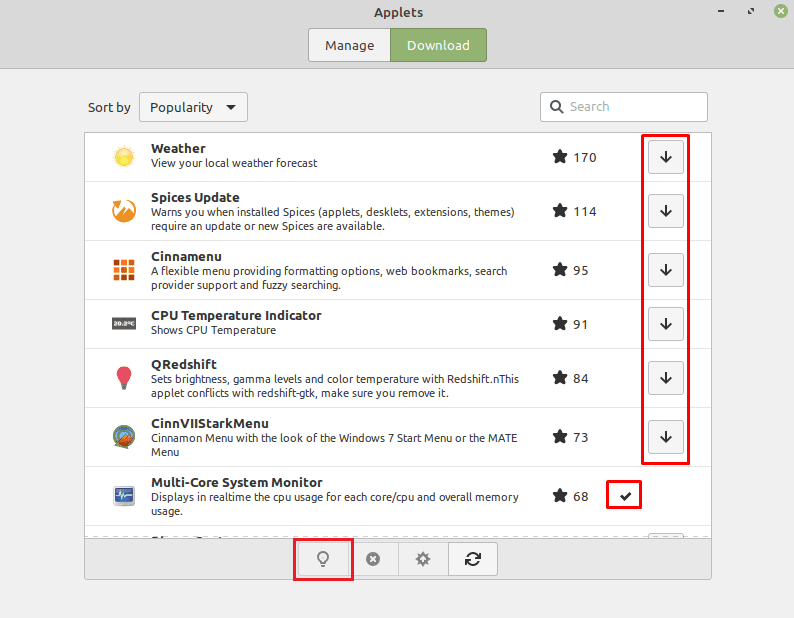Open the Sort by Popularity dropdown
This screenshot has width=794, height=618.
pos(193,107)
